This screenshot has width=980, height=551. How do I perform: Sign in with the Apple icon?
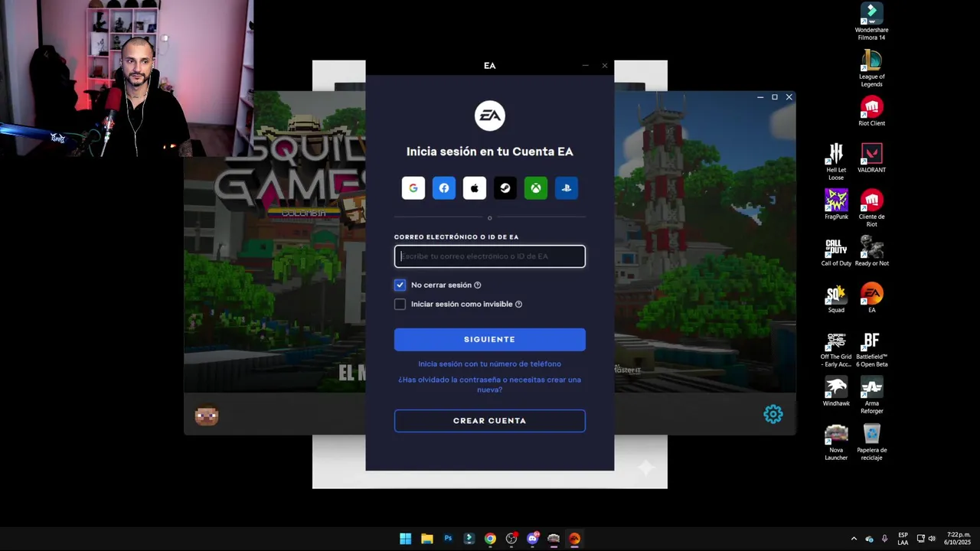point(475,188)
